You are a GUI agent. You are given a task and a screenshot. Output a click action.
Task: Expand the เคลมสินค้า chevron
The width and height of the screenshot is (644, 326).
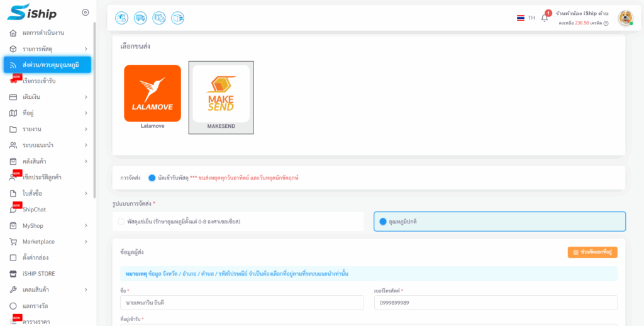coord(86,290)
